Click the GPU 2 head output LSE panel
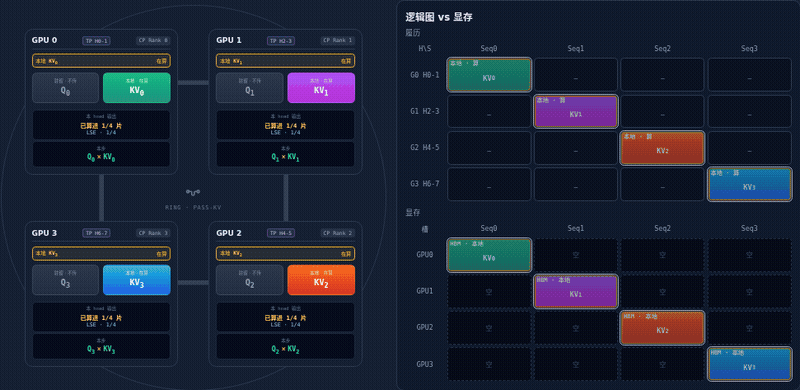Screen dimensions: 800x390 pos(286,317)
